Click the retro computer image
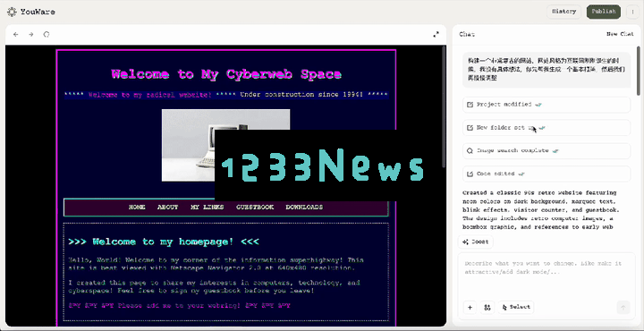The image size is (644, 331). (x=188, y=145)
